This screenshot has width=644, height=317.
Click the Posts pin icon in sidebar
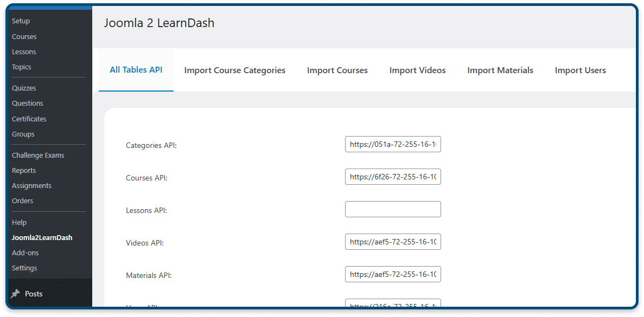[15, 294]
